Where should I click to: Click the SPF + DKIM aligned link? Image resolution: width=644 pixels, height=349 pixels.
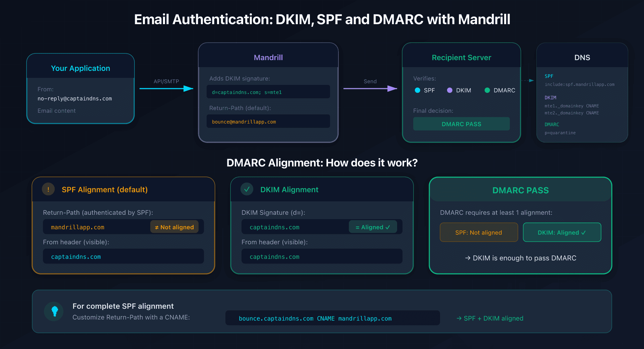click(490, 318)
